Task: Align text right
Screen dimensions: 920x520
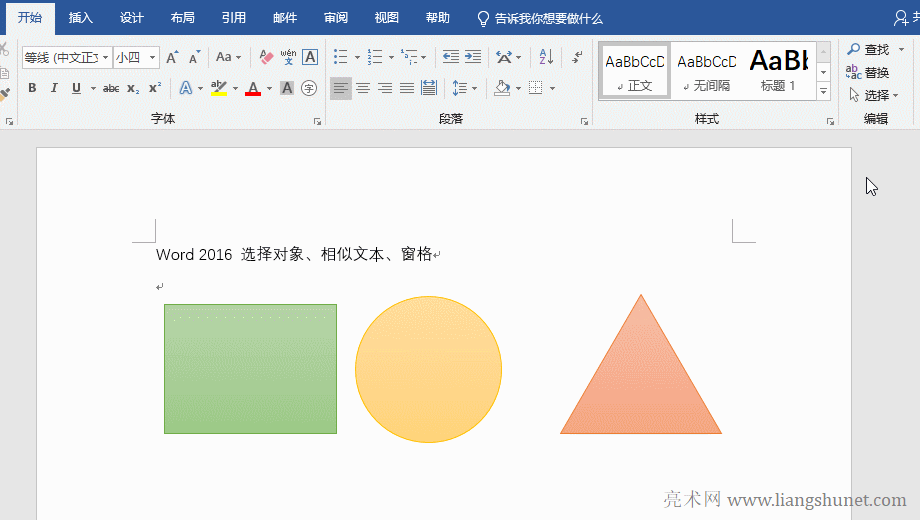Action: point(385,88)
